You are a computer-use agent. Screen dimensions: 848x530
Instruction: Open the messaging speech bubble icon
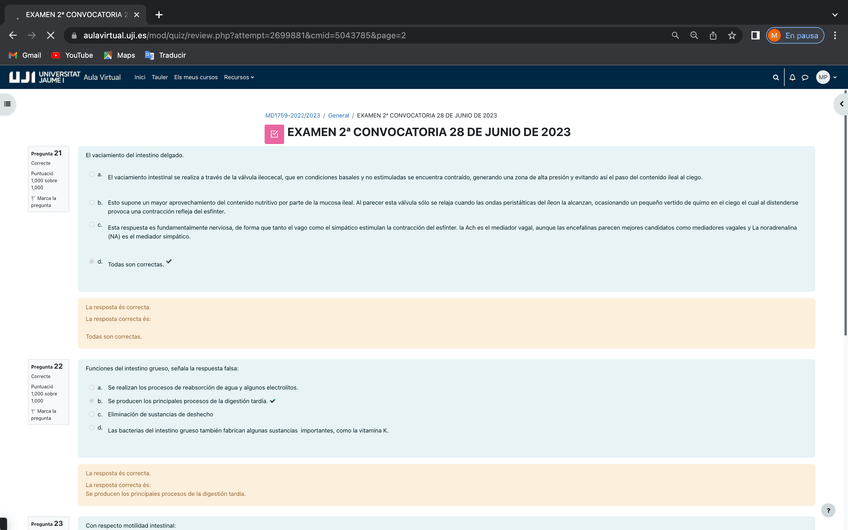pos(805,77)
